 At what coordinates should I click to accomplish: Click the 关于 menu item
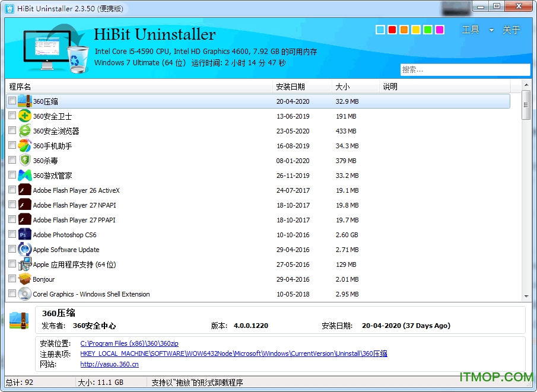coord(511,29)
